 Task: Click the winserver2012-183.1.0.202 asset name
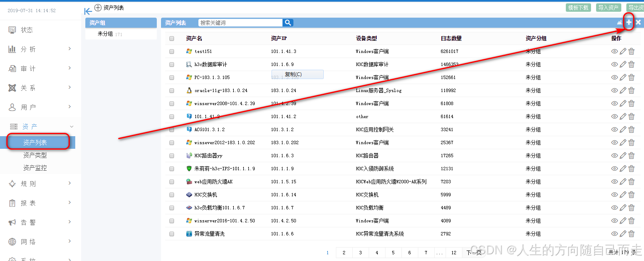(224, 142)
